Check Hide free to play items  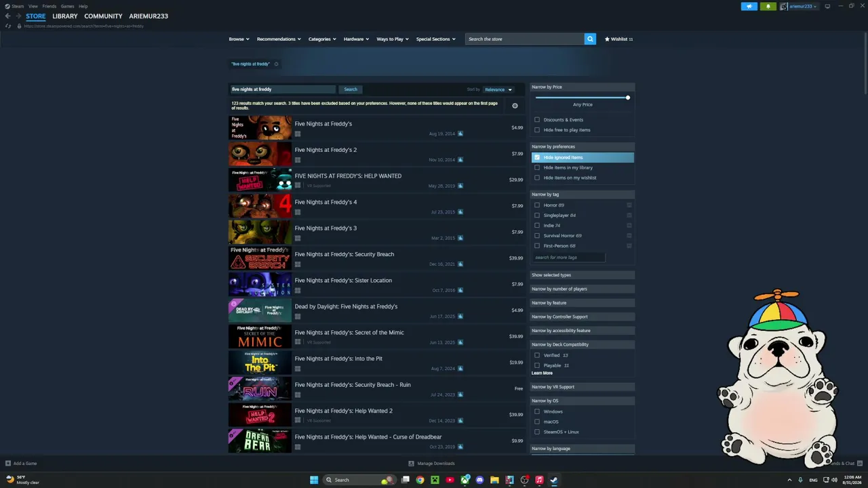pos(537,130)
